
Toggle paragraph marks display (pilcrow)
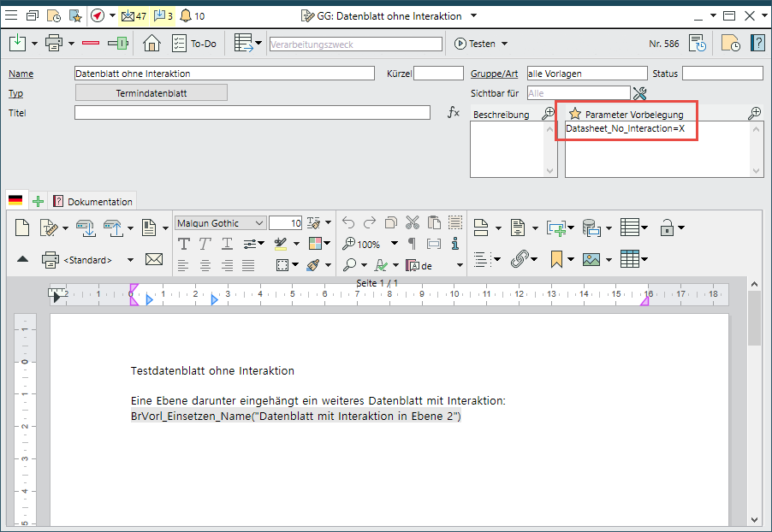point(412,244)
